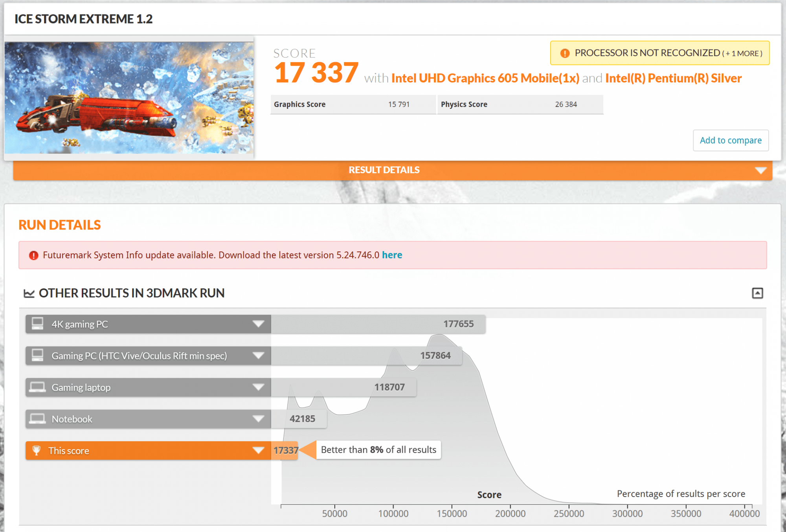Open the 'here' download link

click(392, 255)
